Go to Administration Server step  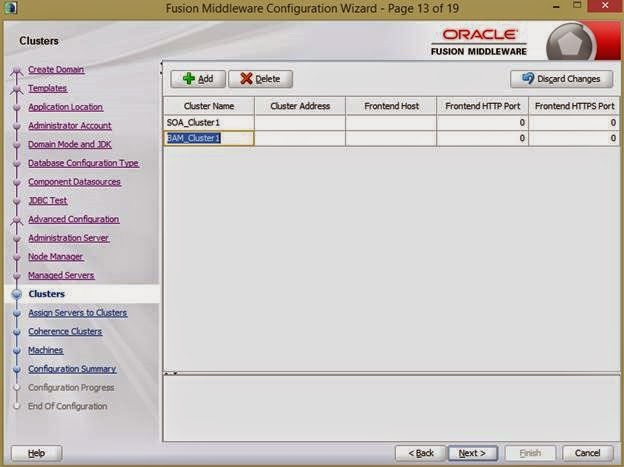pos(69,238)
